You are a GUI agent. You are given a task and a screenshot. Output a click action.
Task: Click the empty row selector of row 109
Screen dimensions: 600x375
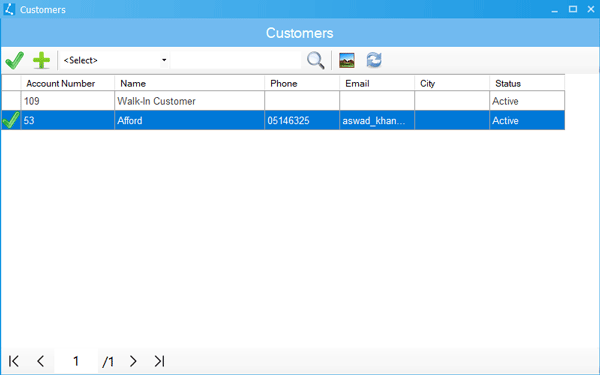(x=11, y=101)
